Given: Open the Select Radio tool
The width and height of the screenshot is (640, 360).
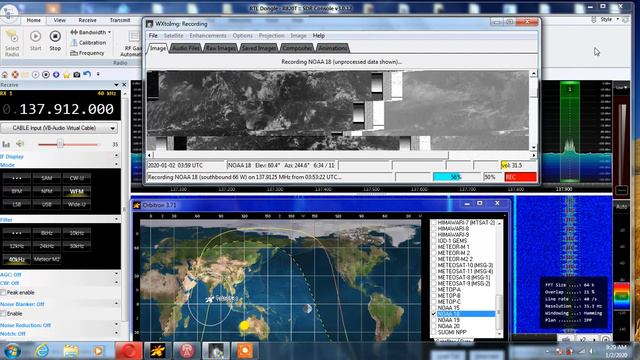Looking at the screenshot, I should point(12,42).
